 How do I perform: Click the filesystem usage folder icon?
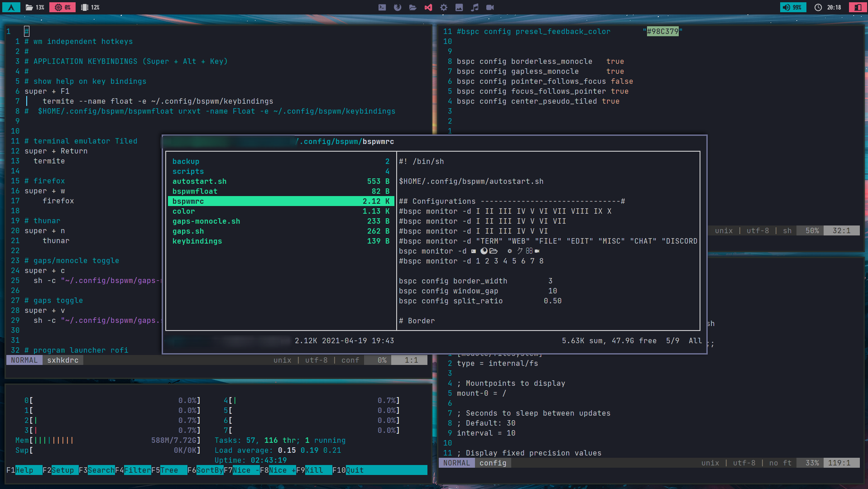29,7
